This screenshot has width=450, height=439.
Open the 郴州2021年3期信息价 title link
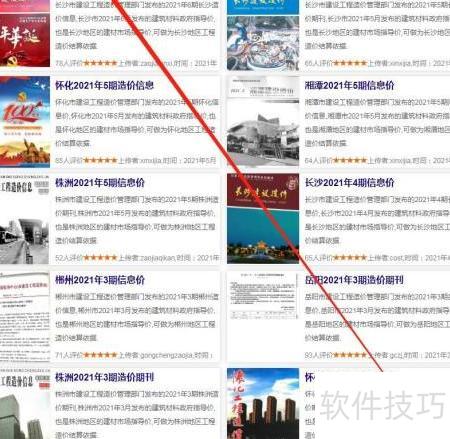click(x=100, y=280)
